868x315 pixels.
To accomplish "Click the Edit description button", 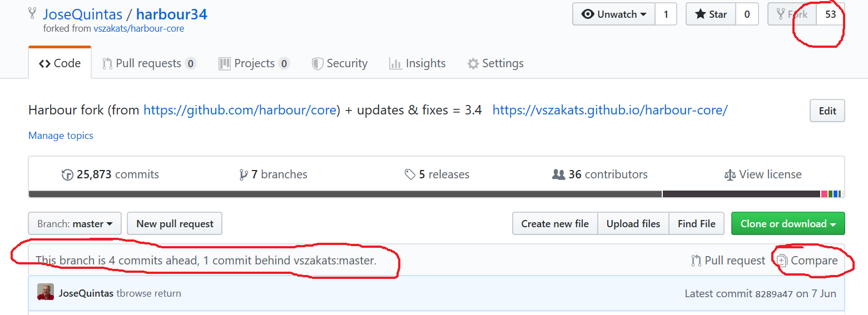I will click(827, 111).
